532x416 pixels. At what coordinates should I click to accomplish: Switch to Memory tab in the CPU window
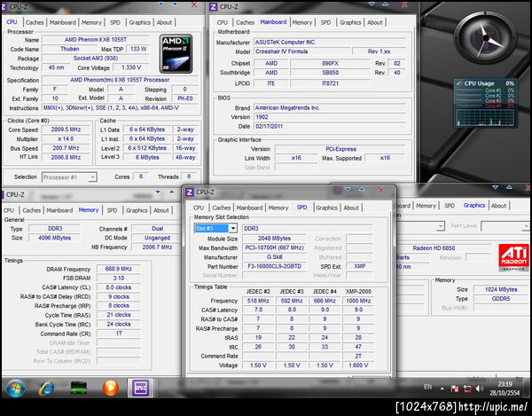click(91, 22)
